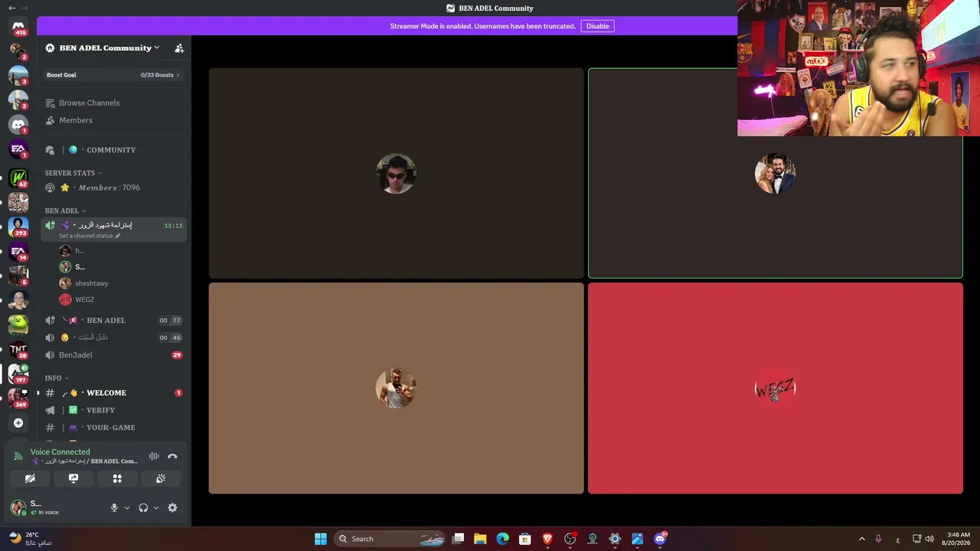
Task: Open the Boost Goal progress bar
Action: click(113, 75)
